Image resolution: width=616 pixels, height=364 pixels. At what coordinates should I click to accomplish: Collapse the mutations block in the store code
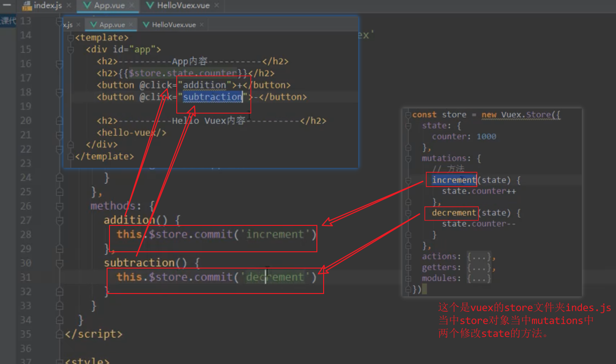coord(408,158)
